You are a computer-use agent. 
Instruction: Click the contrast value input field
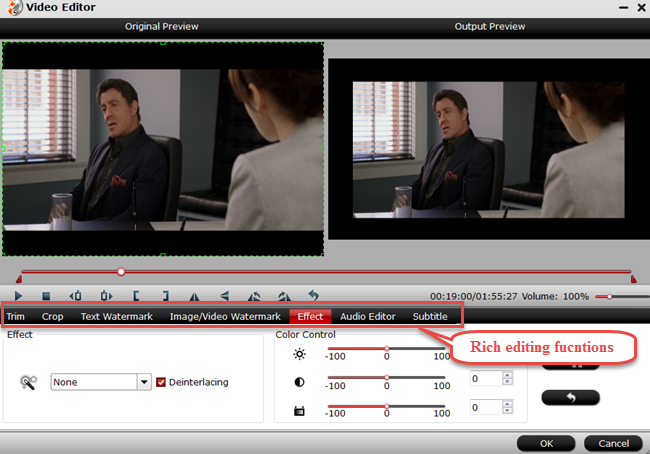click(486, 378)
